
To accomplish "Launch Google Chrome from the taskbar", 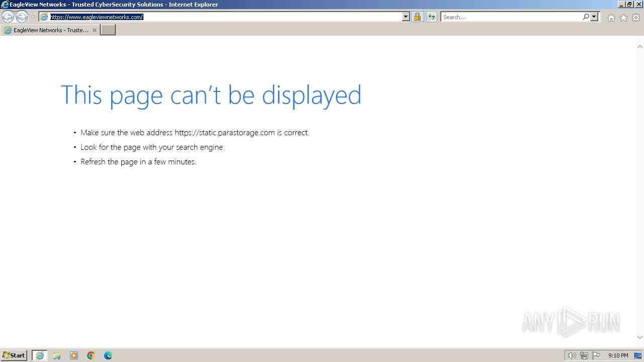I will point(91,355).
